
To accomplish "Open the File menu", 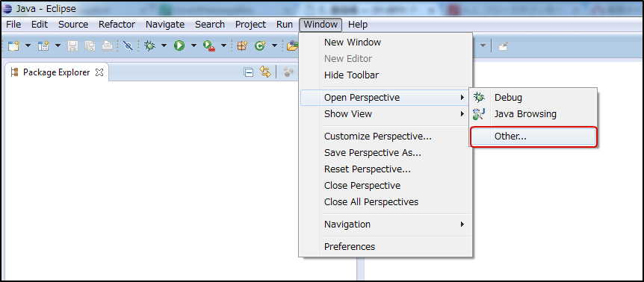I will [x=13, y=25].
